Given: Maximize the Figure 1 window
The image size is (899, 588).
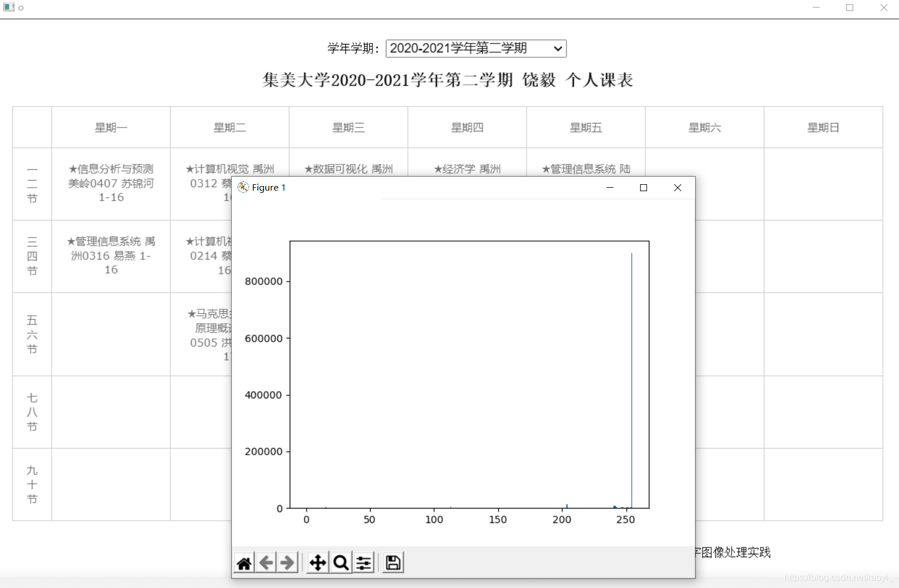Looking at the screenshot, I should point(644,187).
